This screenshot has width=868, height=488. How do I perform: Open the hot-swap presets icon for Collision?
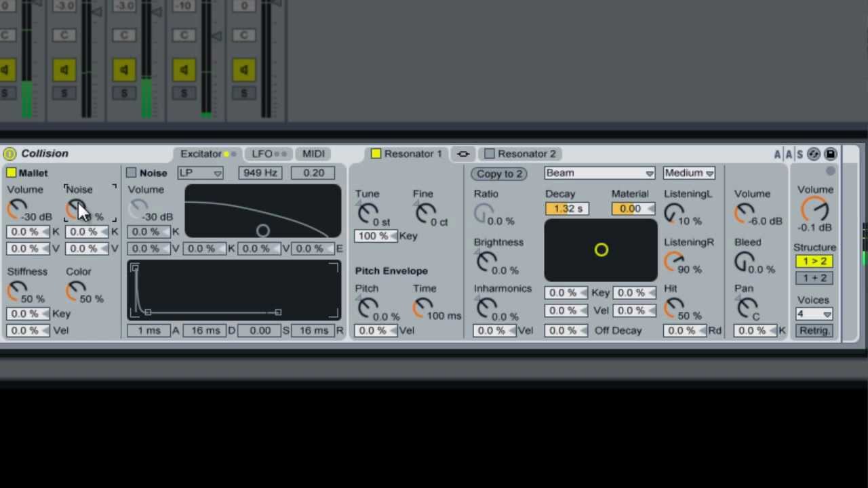(x=814, y=155)
